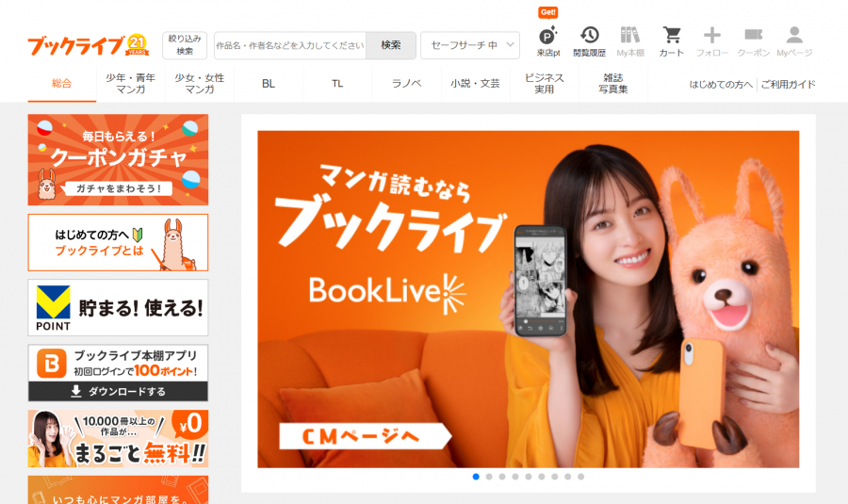Image resolution: width=848 pixels, height=504 pixels.
Task: Open the クーポンガチャ banner
Action: tap(118, 159)
